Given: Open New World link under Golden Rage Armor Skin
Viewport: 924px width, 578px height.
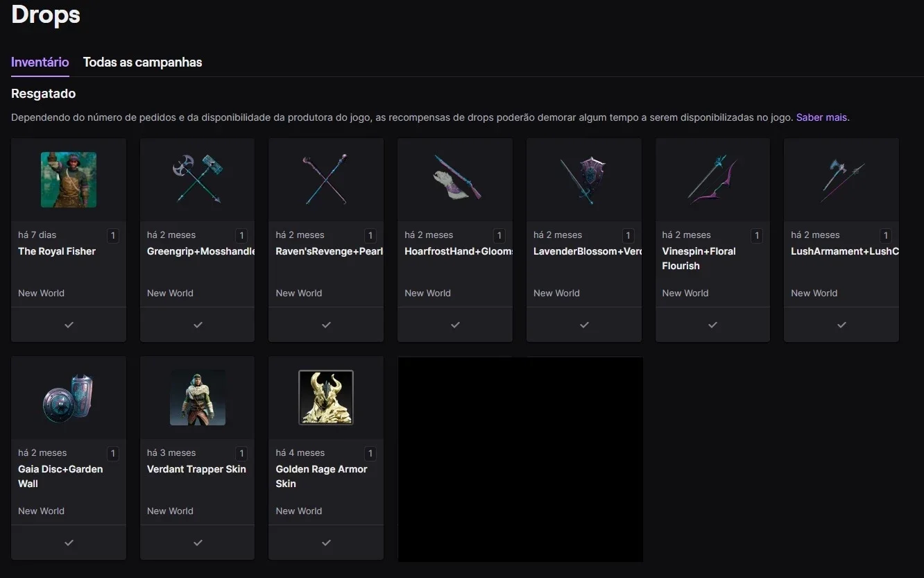Looking at the screenshot, I should point(299,511).
